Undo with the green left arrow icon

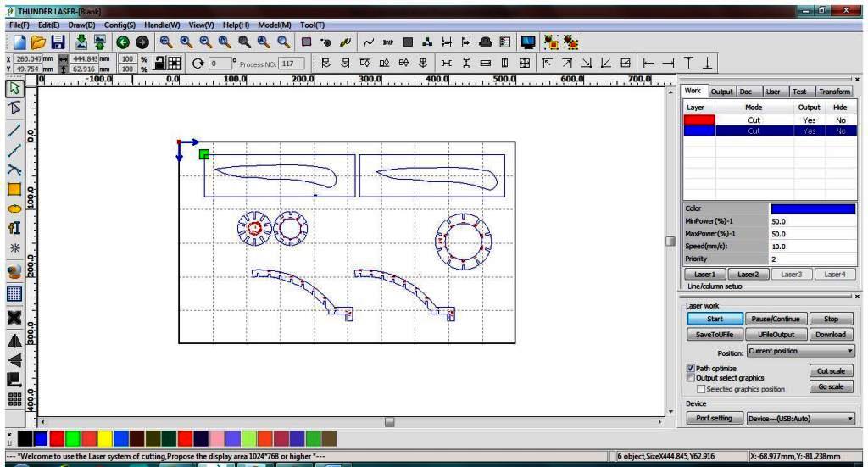122,42
